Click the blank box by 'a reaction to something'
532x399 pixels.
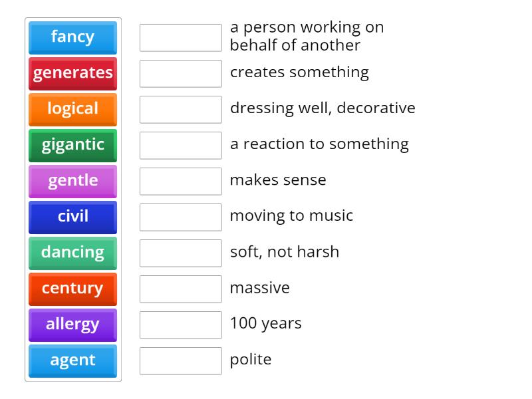[180, 146]
